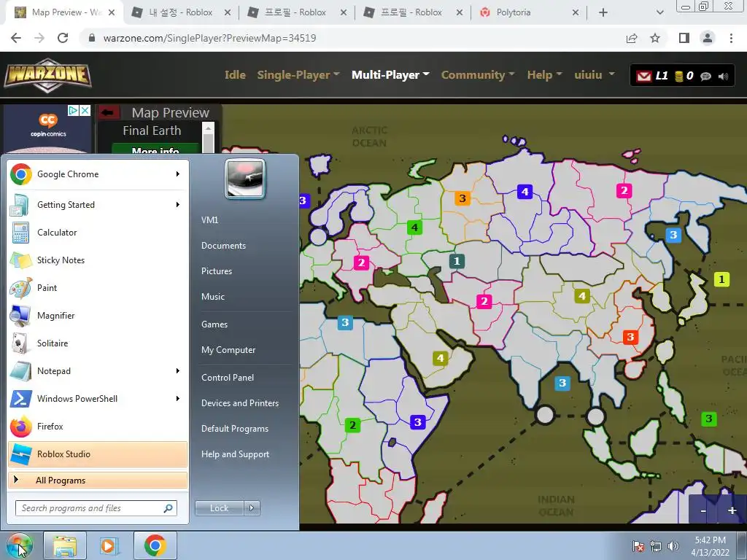Start Solitaire game
Screen dimensions: 747x560
(x=98, y=343)
